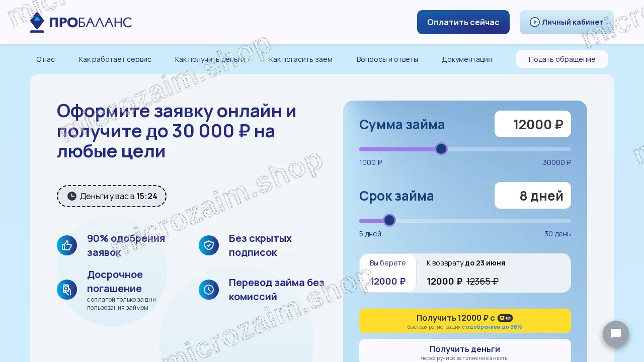
Task: Click Без скрытых подписок text
Action: [260, 245]
